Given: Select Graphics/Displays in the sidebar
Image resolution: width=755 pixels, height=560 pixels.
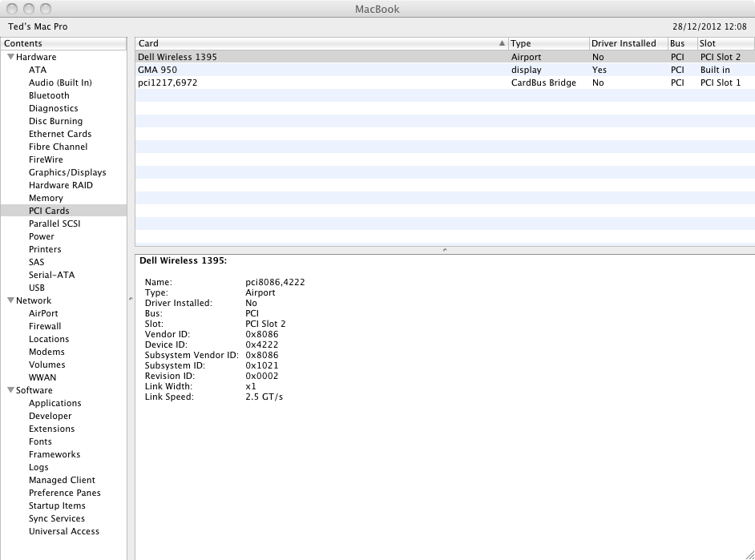Looking at the screenshot, I should (67, 172).
